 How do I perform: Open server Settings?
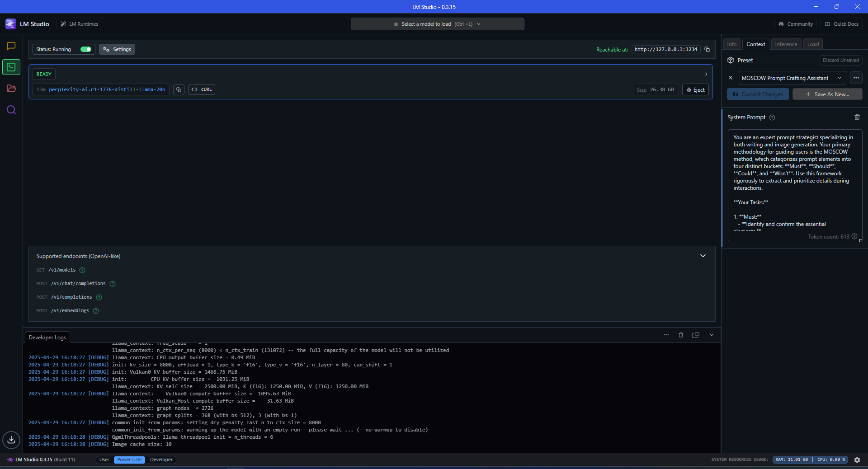(117, 49)
